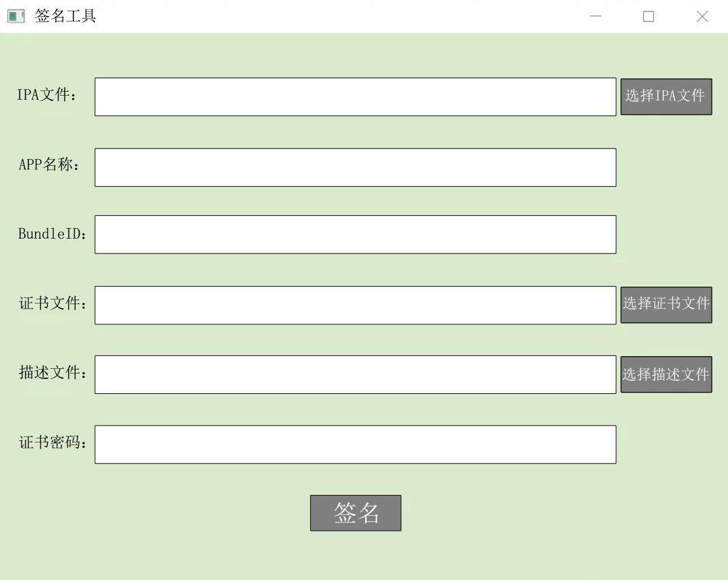Select the BundleID input field
Screen dimensions: 728x580
[x=355, y=235]
